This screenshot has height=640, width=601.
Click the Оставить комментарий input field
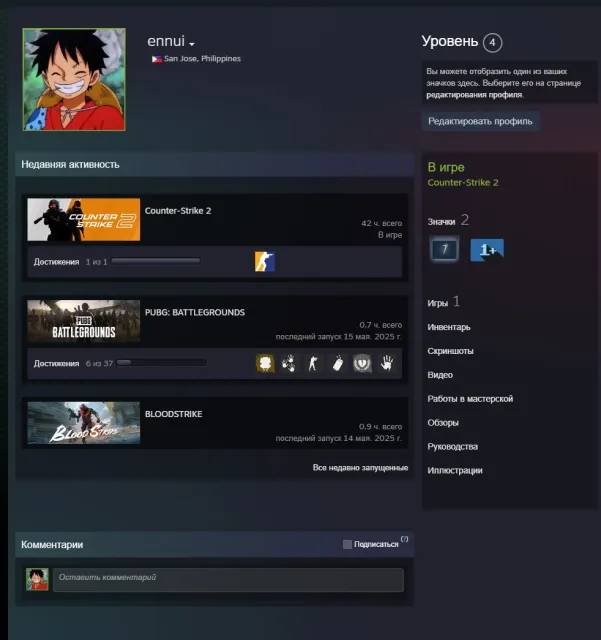click(228, 580)
